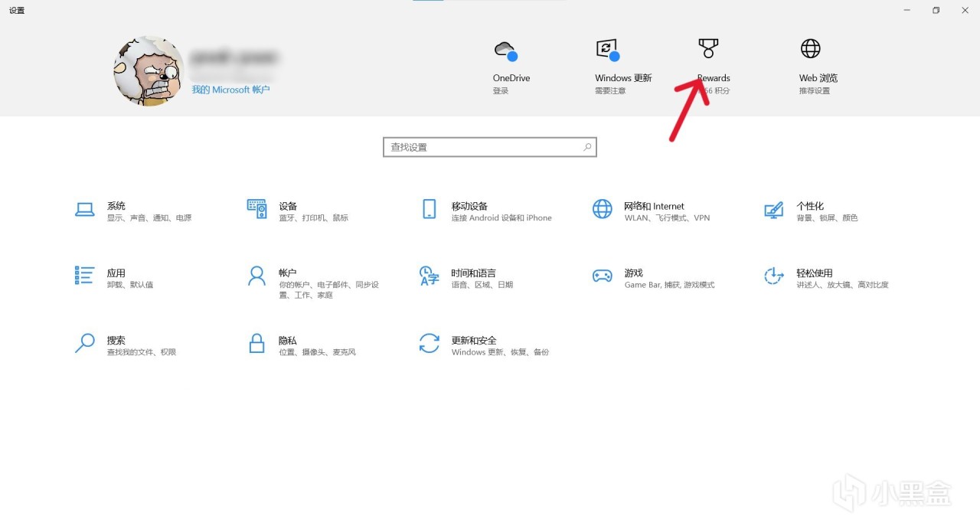980x526 pixels.
Task: Click the Windows 更新 status tile
Action: click(x=623, y=67)
